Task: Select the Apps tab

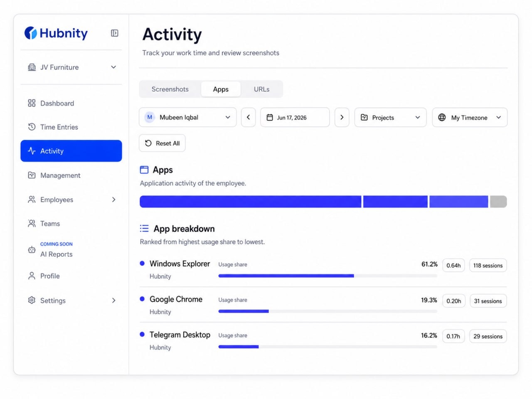Action: [221, 89]
